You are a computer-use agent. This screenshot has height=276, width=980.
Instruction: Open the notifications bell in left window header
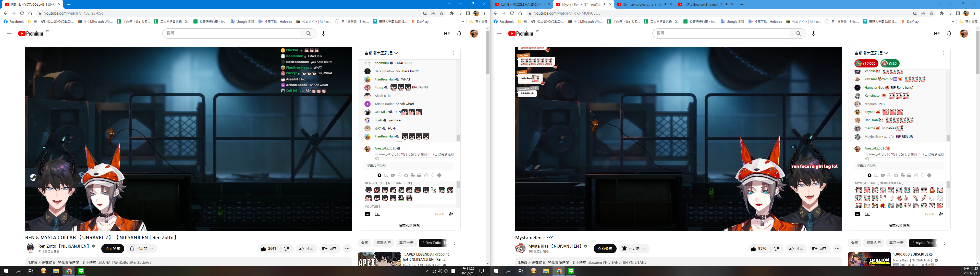(x=459, y=33)
